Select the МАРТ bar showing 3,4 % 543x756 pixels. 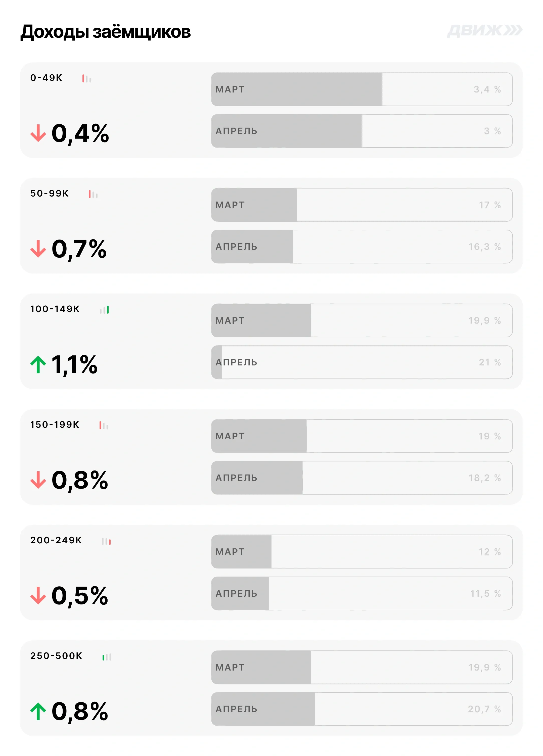(x=362, y=89)
